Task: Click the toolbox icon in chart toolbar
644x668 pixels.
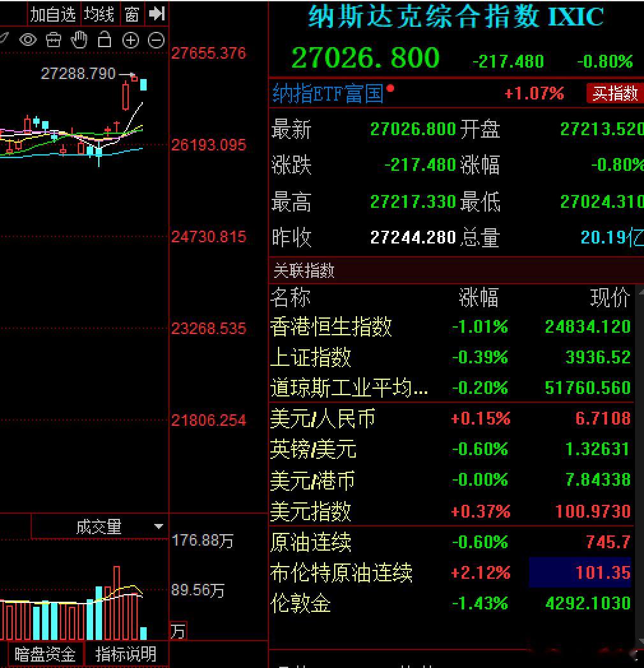Action: coord(54,40)
